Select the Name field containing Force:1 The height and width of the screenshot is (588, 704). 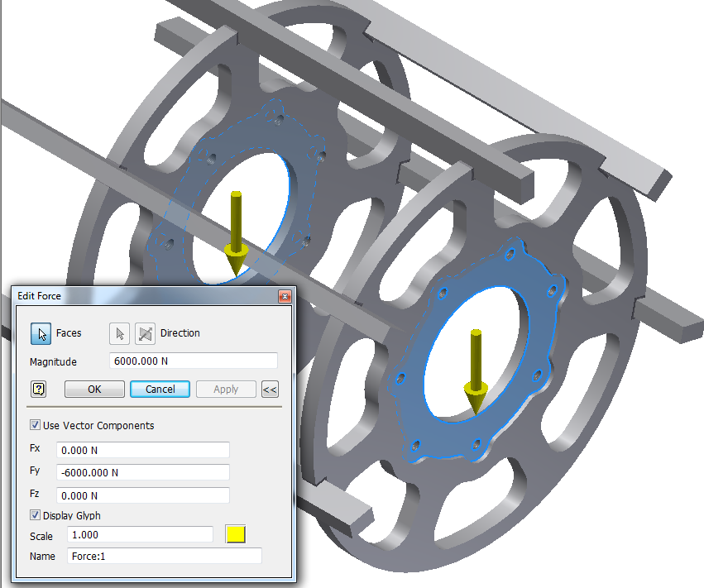(x=163, y=557)
